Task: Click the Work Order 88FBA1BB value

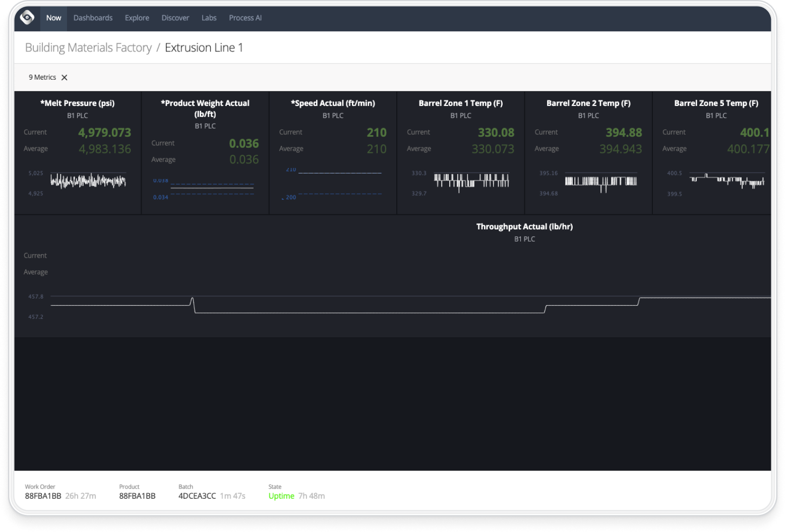Action: (x=43, y=496)
